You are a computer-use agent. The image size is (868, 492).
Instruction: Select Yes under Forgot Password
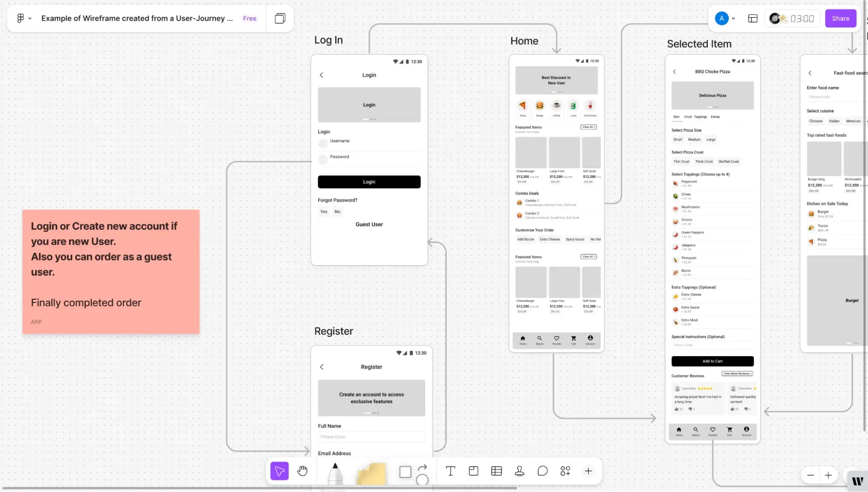[x=323, y=211]
